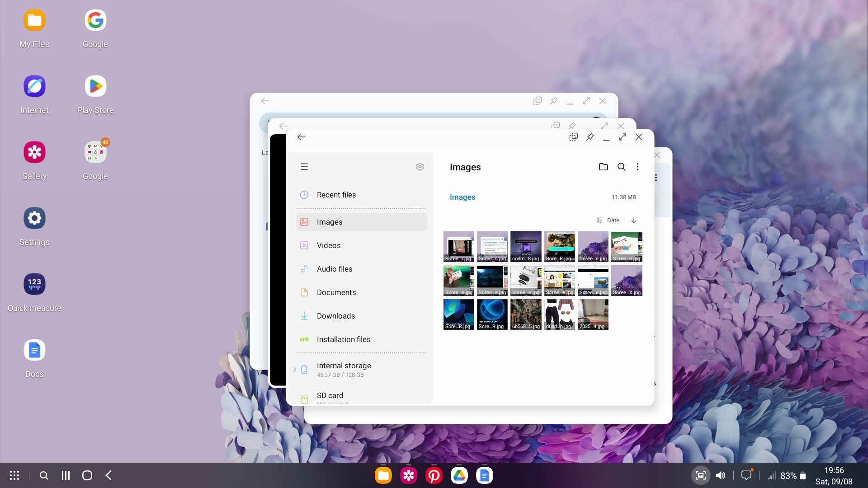Open the apps grid in taskbar

pyautogui.click(x=14, y=475)
